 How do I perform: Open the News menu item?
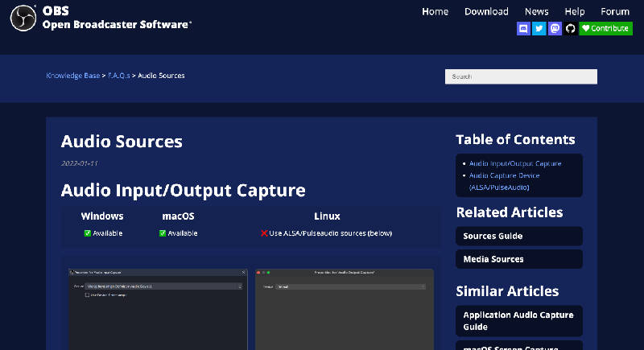click(536, 11)
